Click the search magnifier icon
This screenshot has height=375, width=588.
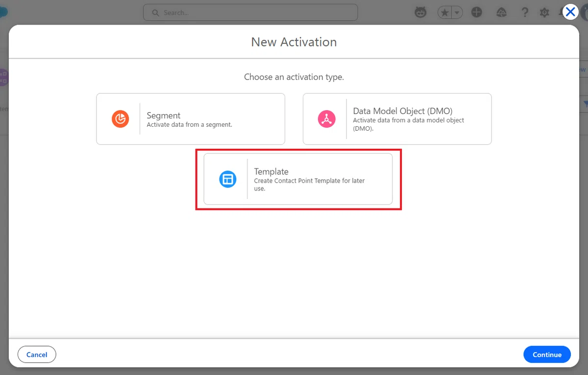155,13
